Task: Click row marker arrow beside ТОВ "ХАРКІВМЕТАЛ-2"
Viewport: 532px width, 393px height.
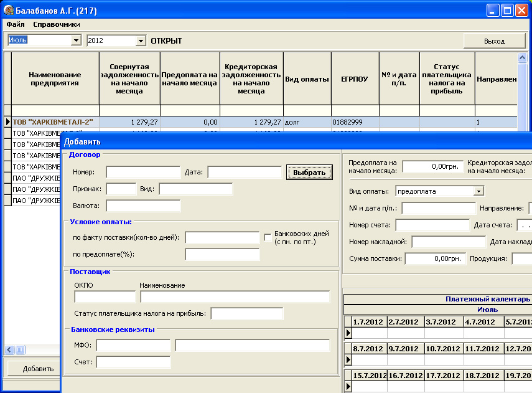Action: click(x=7, y=122)
